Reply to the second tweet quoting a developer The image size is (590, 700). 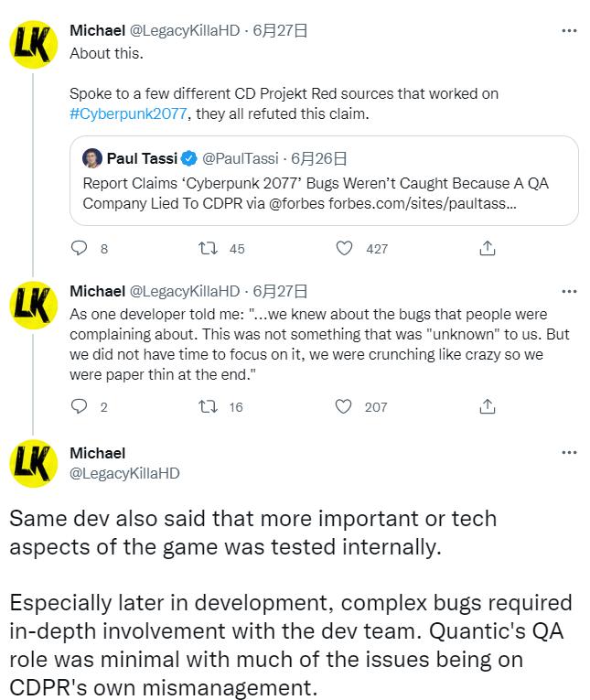coord(79,406)
